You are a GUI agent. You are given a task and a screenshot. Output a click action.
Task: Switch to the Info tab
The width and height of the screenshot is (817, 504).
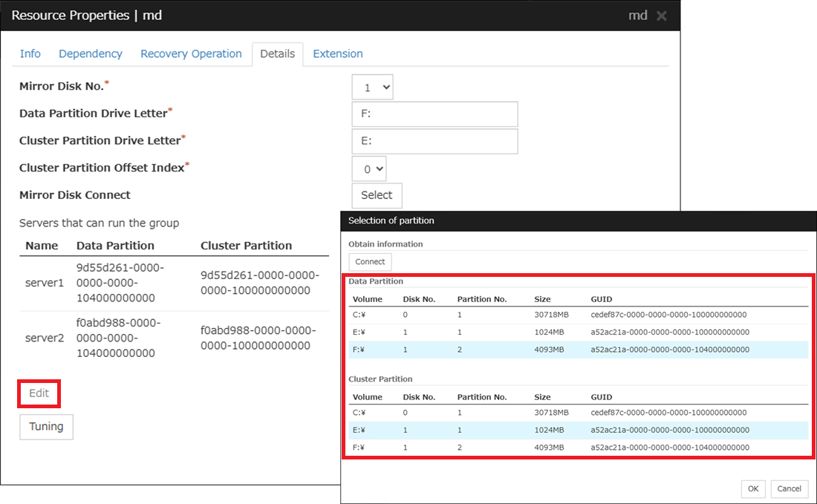click(30, 53)
